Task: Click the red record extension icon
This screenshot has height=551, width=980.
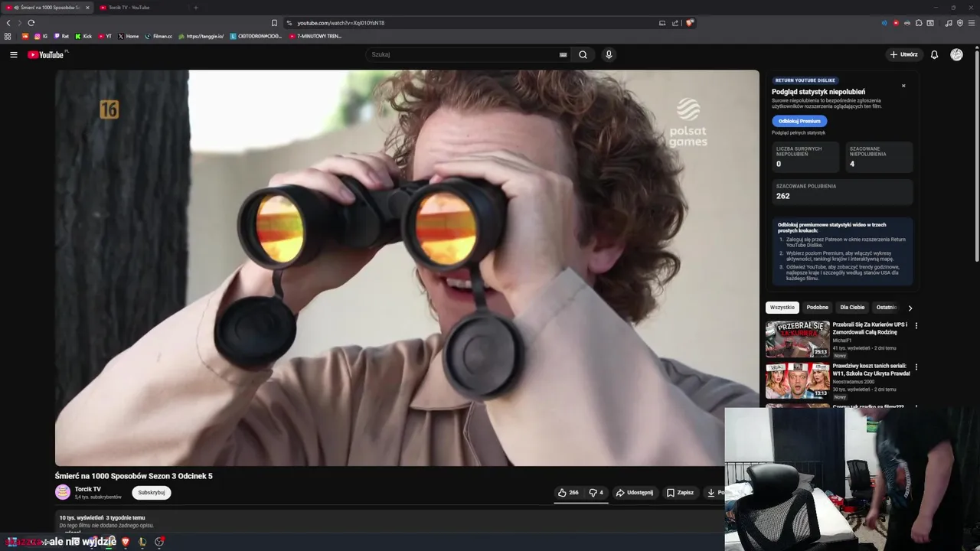Action: [x=896, y=23]
